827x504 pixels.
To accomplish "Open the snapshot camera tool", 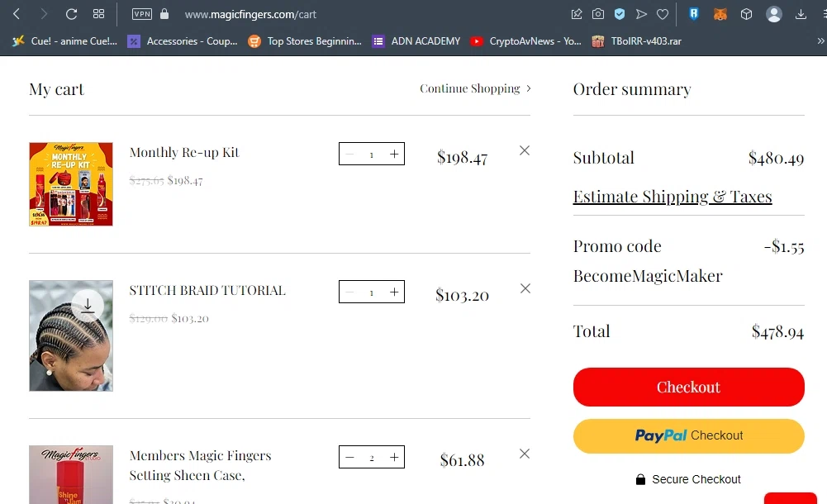I will [598, 14].
